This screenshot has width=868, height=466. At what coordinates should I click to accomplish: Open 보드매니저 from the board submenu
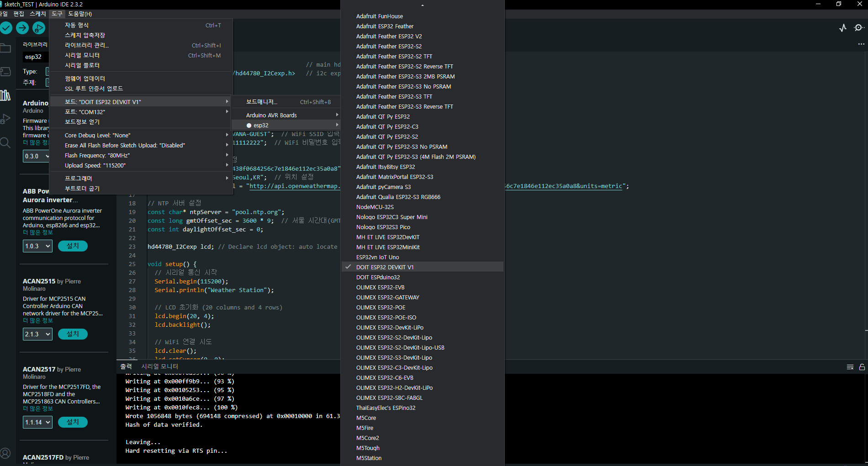(286, 102)
